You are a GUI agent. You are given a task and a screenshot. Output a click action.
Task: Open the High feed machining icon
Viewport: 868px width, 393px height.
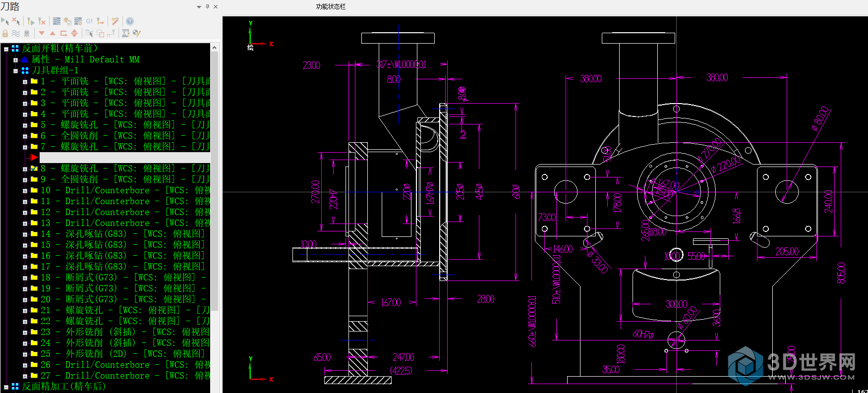(x=101, y=21)
